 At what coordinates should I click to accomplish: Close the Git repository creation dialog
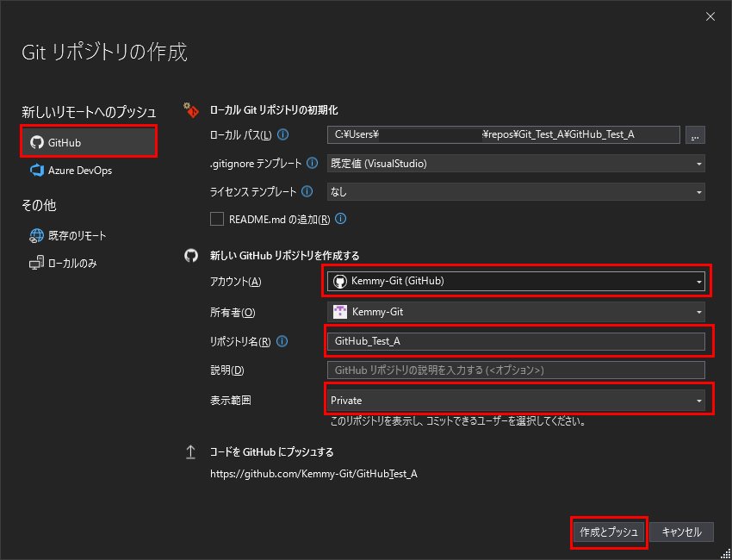pos(710,16)
